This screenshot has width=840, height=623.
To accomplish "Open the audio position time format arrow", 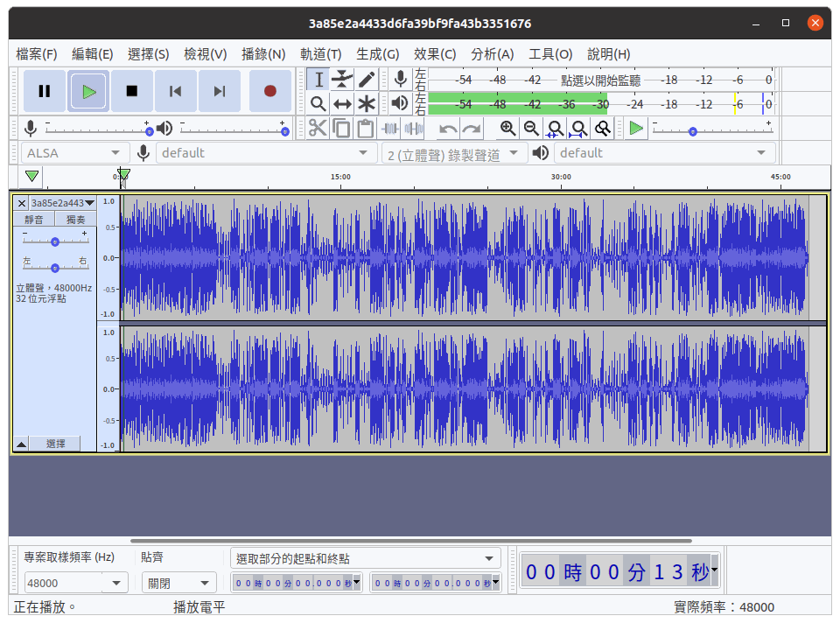I will point(714,570).
